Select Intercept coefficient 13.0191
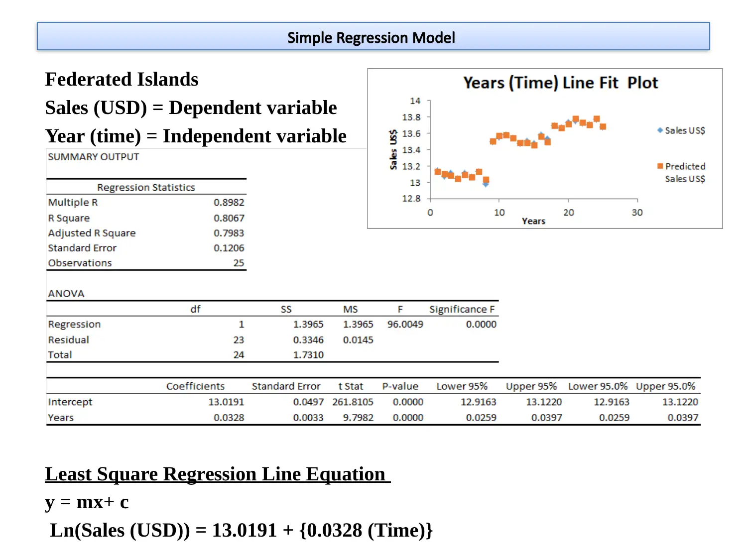 pyautogui.click(x=226, y=402)
